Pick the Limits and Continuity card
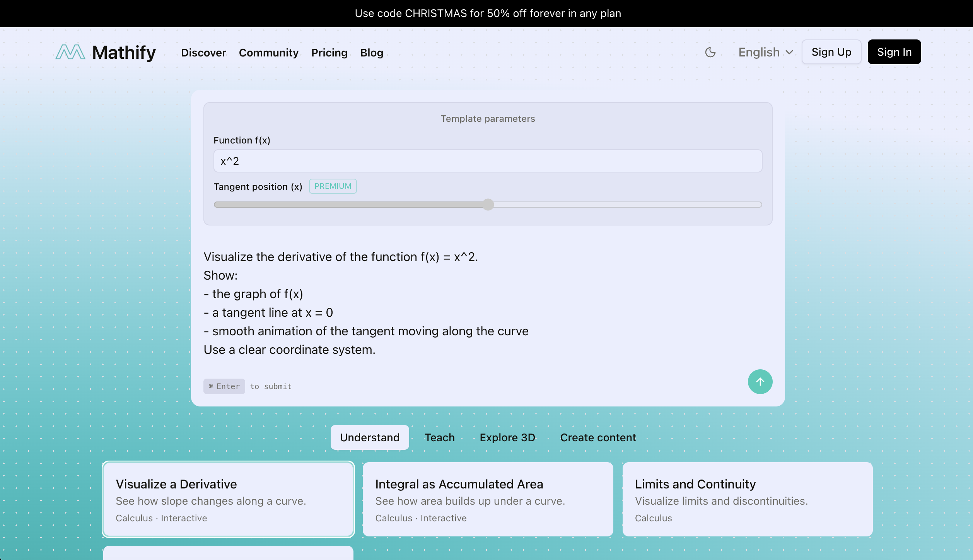The width and height of the screenshot is (973, 560). click(x=747, y=499)
